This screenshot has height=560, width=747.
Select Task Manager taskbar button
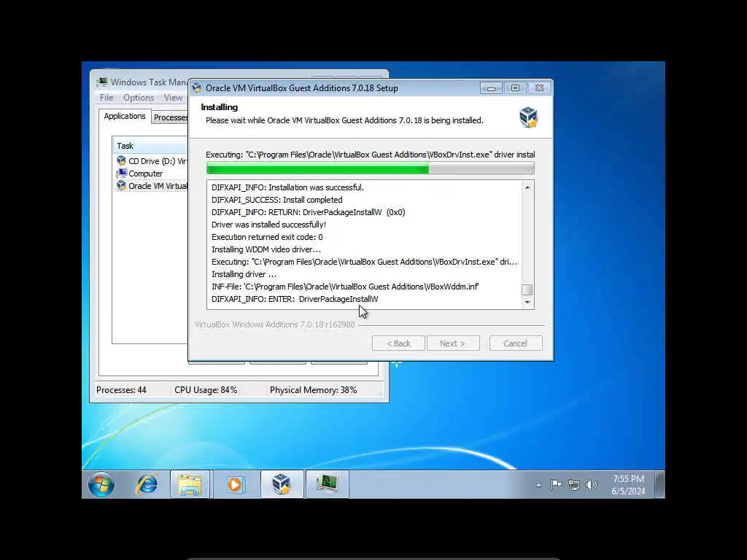(x=328, y=484)
